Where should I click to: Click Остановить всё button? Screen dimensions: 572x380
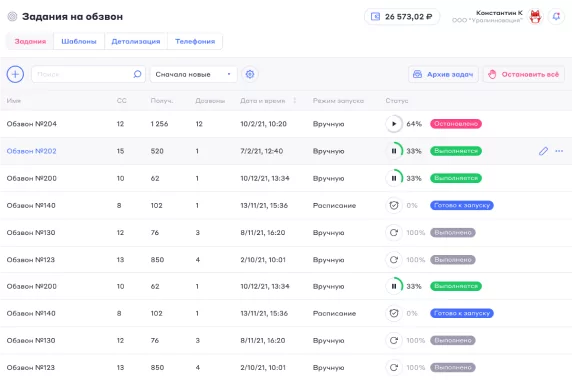pos(524,74)
